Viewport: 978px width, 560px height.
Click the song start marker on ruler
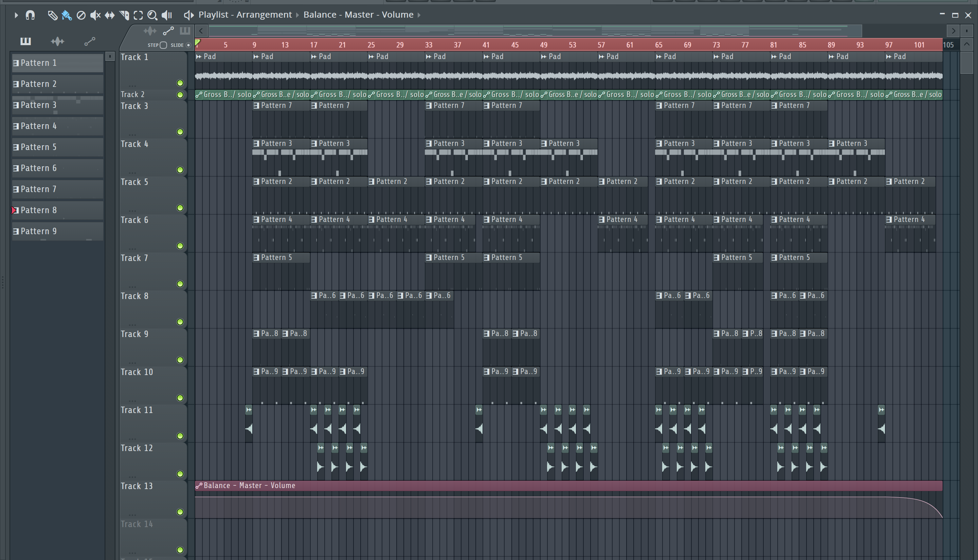tap(197, 42)
